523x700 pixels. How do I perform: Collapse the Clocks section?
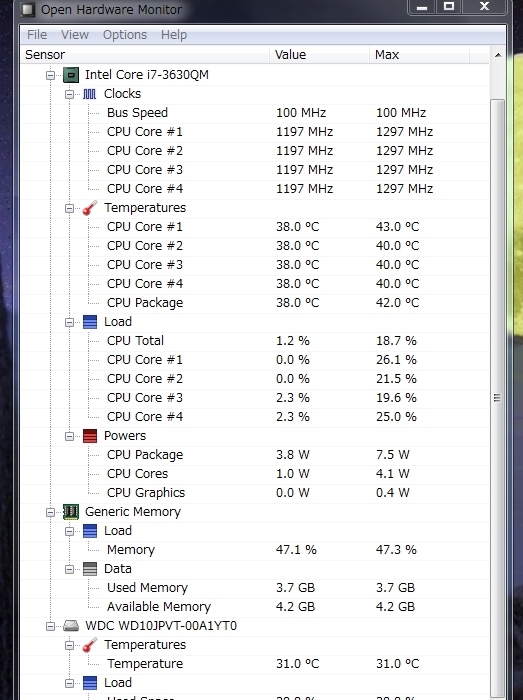(x=69, y=94)
